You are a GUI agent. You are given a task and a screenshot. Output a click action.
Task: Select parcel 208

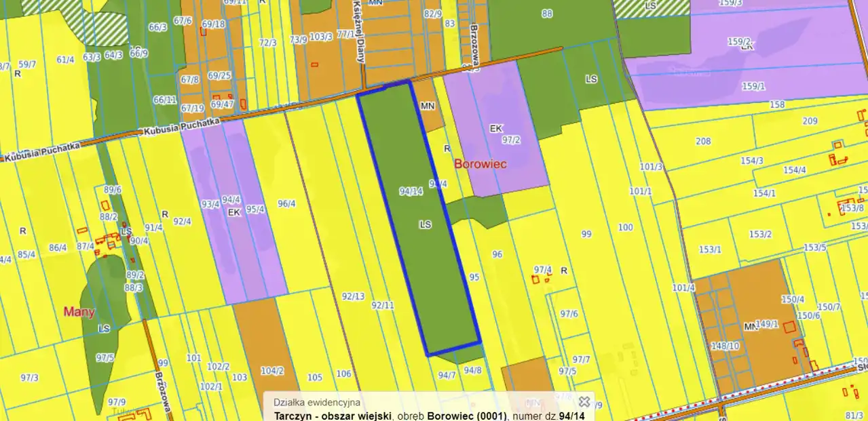pos(703,141)
